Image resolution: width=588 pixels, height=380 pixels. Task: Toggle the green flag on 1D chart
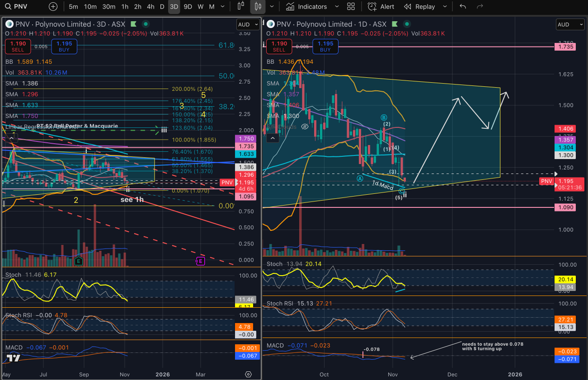pos(395,24)
